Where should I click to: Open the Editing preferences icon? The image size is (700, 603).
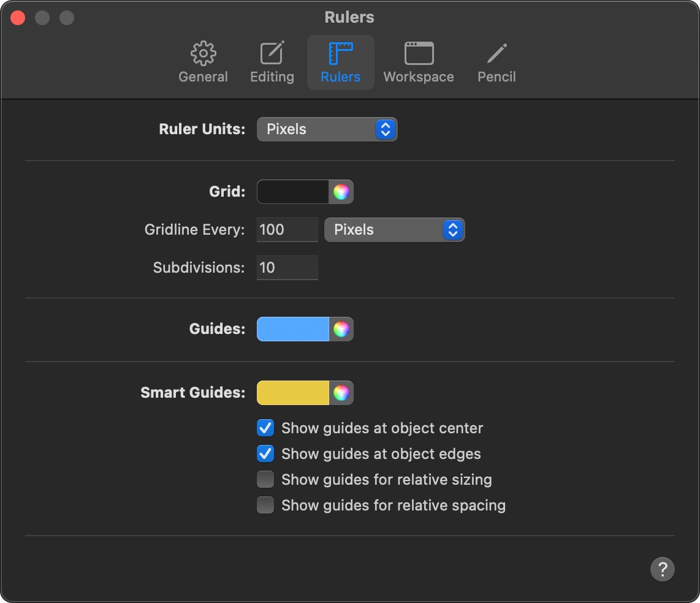[272, 53]
